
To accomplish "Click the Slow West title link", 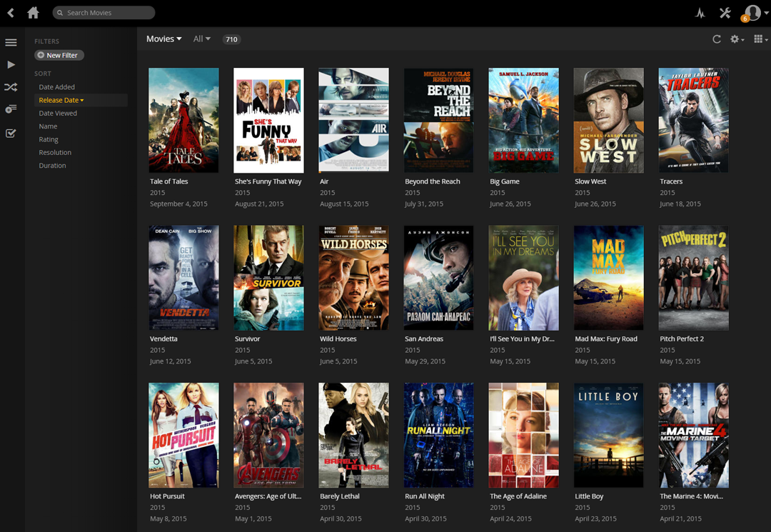I will [590, 181].
